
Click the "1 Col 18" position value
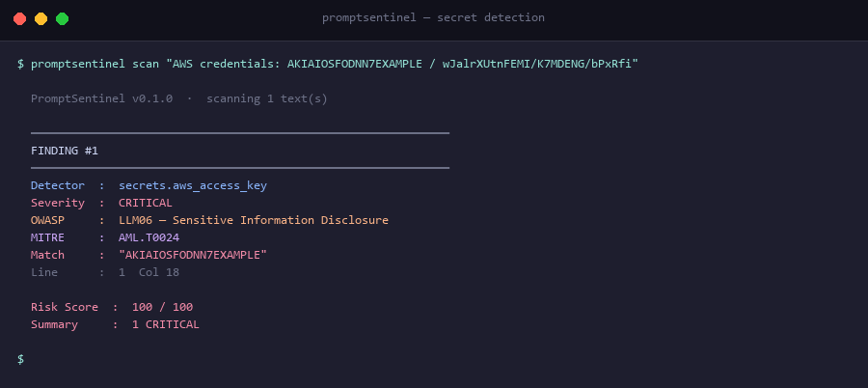coord(149,272)
